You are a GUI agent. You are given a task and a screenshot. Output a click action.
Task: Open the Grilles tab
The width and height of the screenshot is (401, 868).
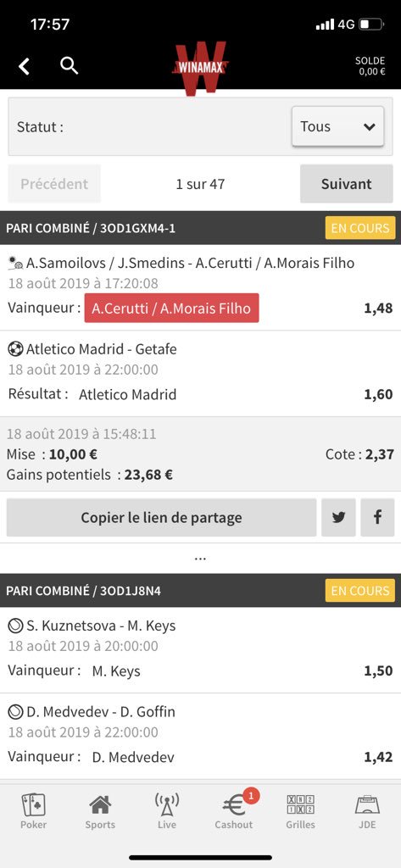point(300,810)
